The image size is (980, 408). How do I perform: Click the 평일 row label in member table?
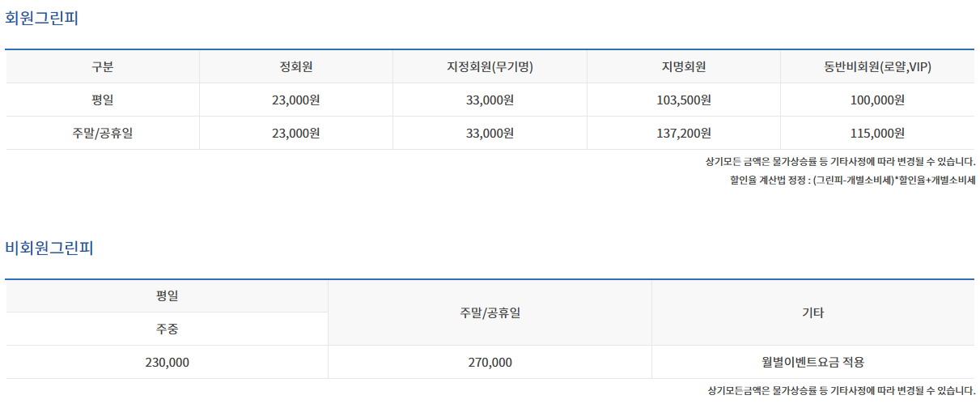[x=103, y=100]
